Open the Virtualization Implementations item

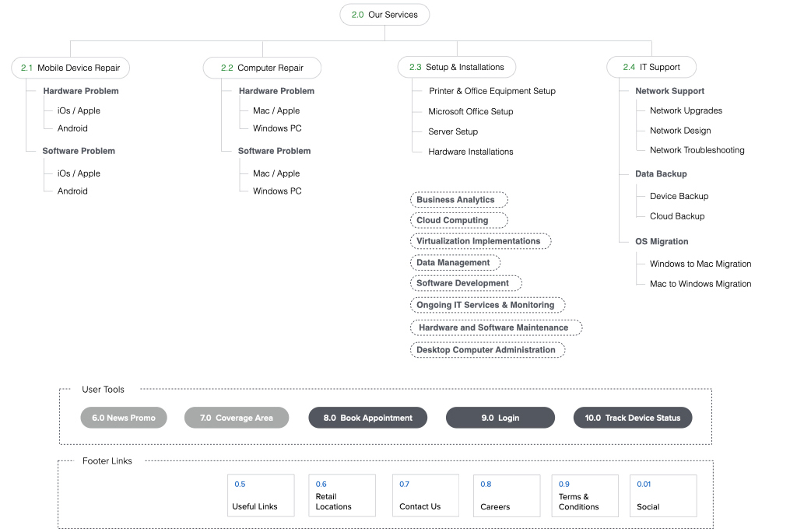coord(480,241)
